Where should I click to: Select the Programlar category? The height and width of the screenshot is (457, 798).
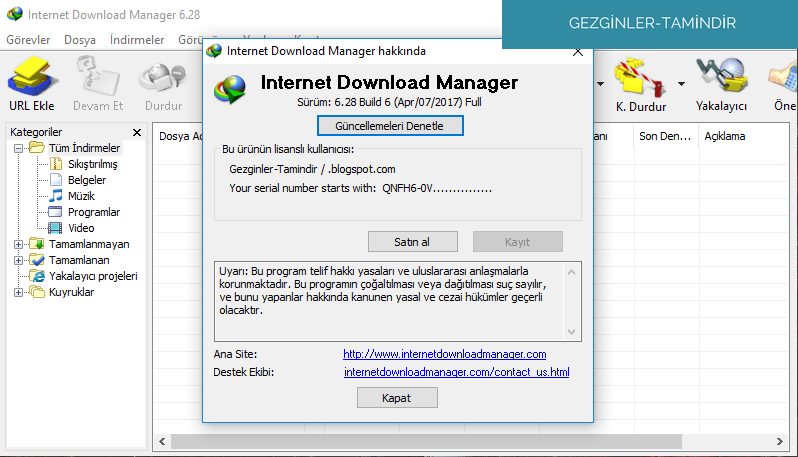tap(93, 212)
